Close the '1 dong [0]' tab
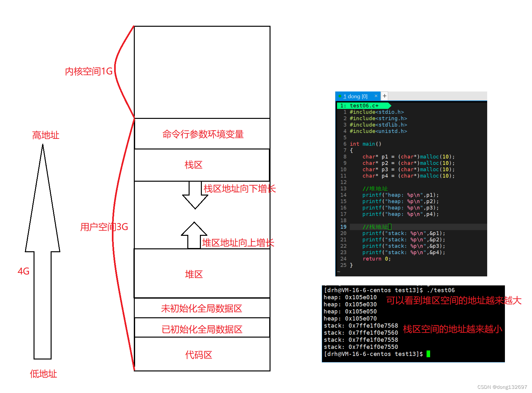Image resolution: width=532 pixels, height=393 pixels. pyautogui.click(x=376, y=96)
